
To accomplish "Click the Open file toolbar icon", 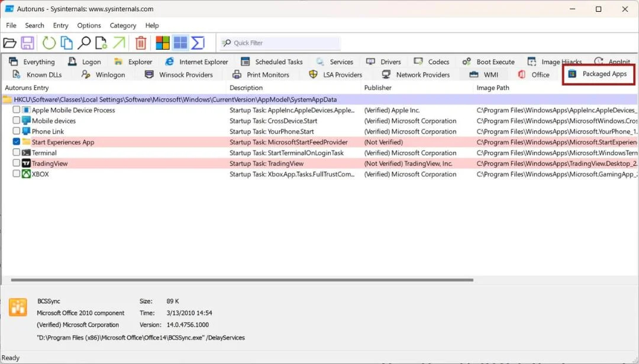I will (x=9, y=43).
